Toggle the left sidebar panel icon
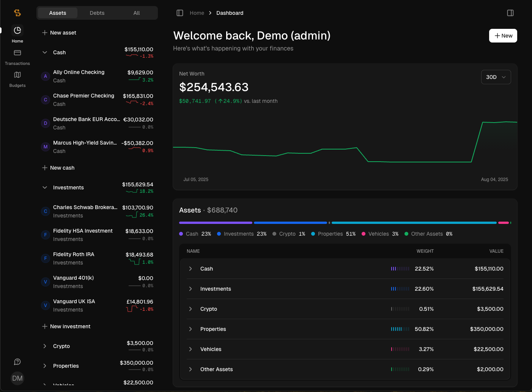The width and height of the screenshot is (532, 392). click(x=180, y=13)
